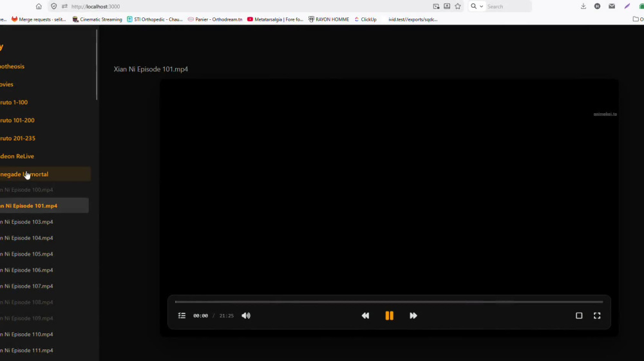Select the Apotheosis library folder
644x361 pixels.
44,66
